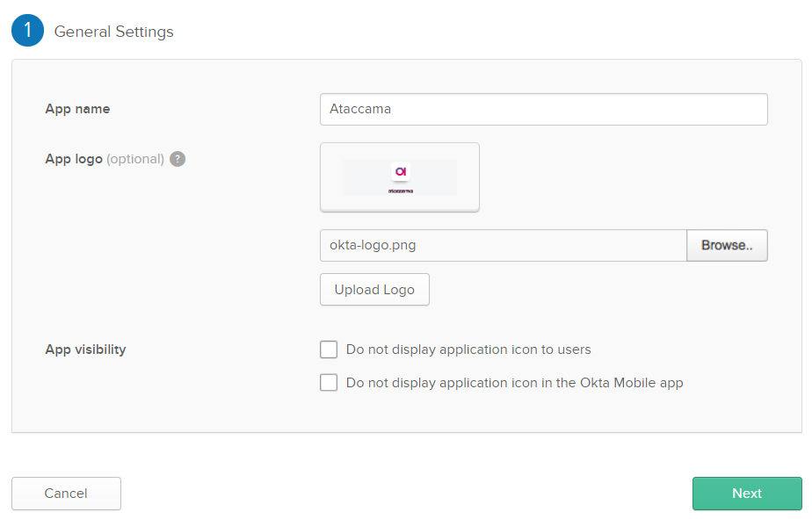The height and width of the screenshot is (519, 812).
Task: Open the file picker with Browse button
Action: click(x=727, y=245)
